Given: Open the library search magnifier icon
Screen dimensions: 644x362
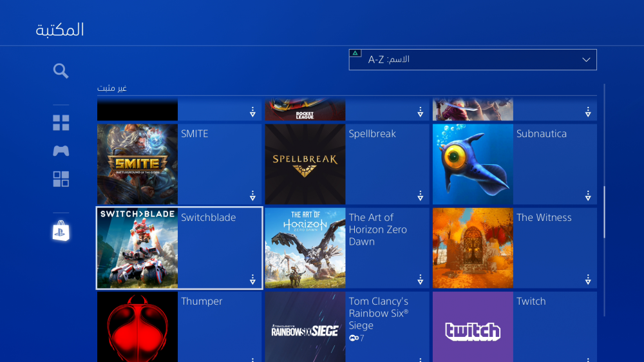Looking at the screenshot, I should (61, 71).
